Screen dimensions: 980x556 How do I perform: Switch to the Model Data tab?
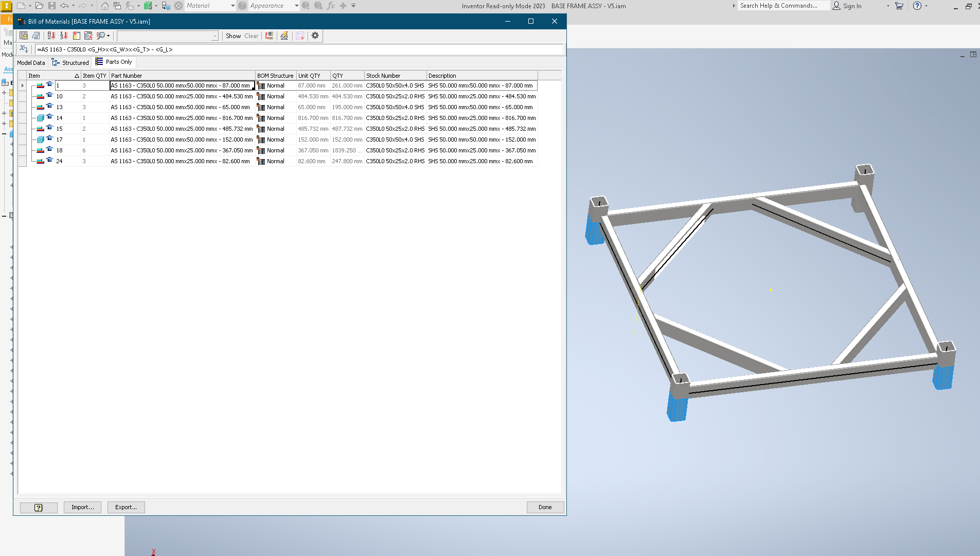coord(31,62)
